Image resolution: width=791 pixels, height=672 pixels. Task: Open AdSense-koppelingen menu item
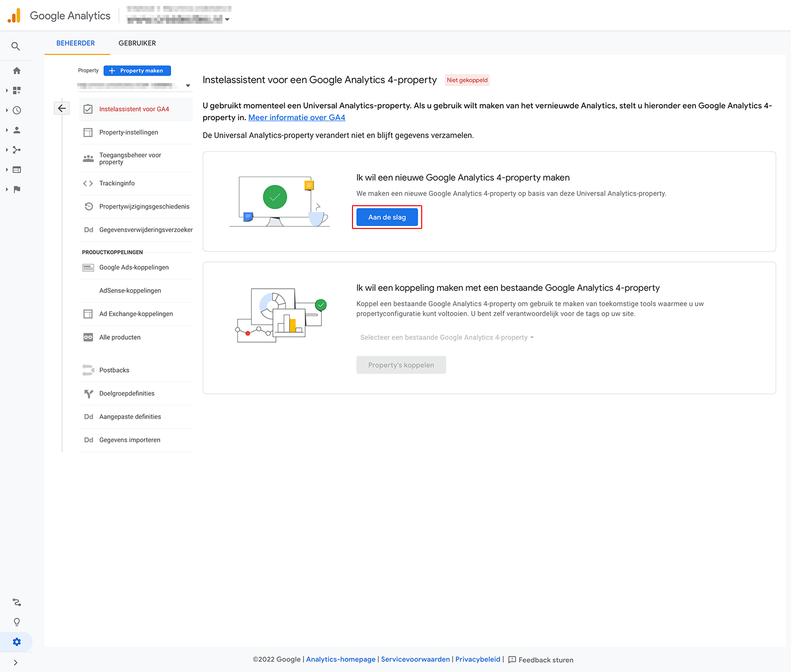coord(136,291)
